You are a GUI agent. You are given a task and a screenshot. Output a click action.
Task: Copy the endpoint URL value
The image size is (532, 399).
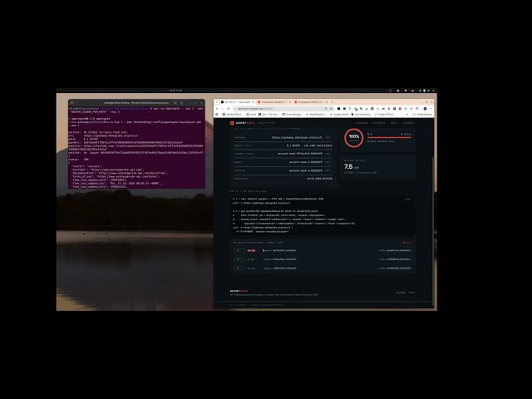(328, 137)
